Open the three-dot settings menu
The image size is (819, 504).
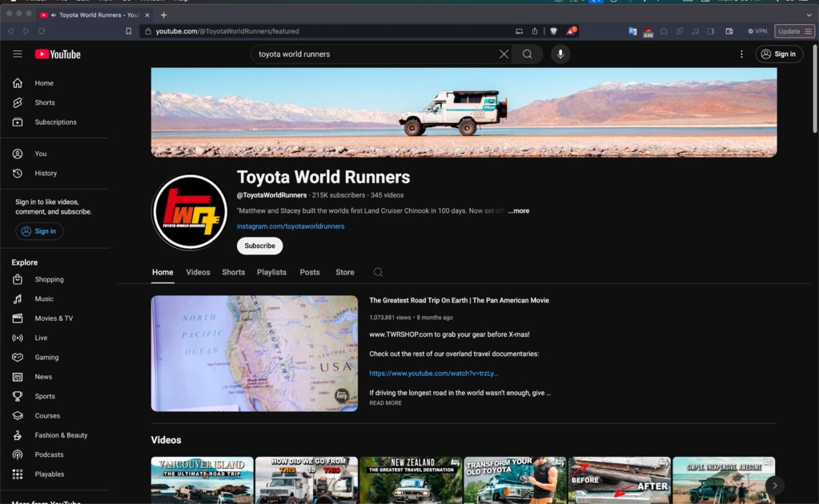pos(741,54)
